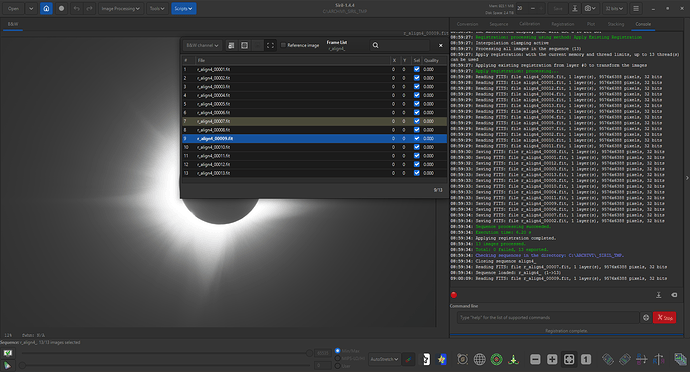Screen dimensions: 690x372
Task: Open the AutoStretch display mode dropdown
Action: point(384,359)
